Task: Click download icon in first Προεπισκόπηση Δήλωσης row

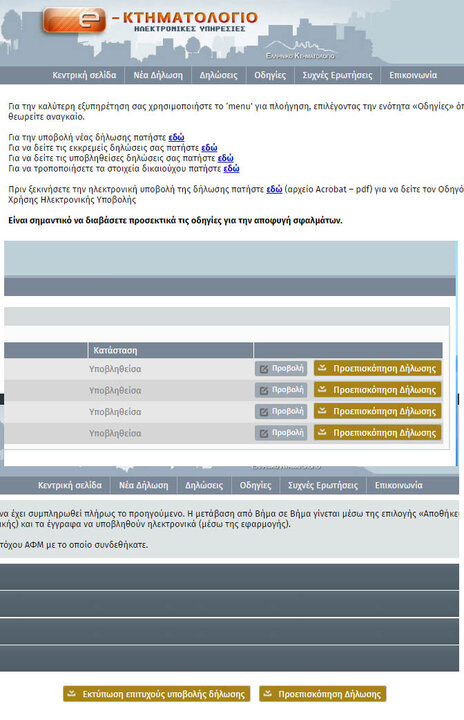Action: point(323,368)
